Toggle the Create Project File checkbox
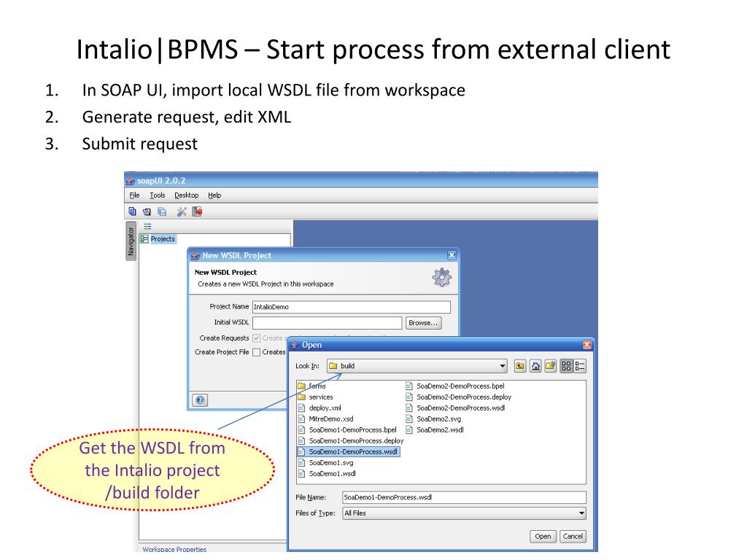 point(256,352)
